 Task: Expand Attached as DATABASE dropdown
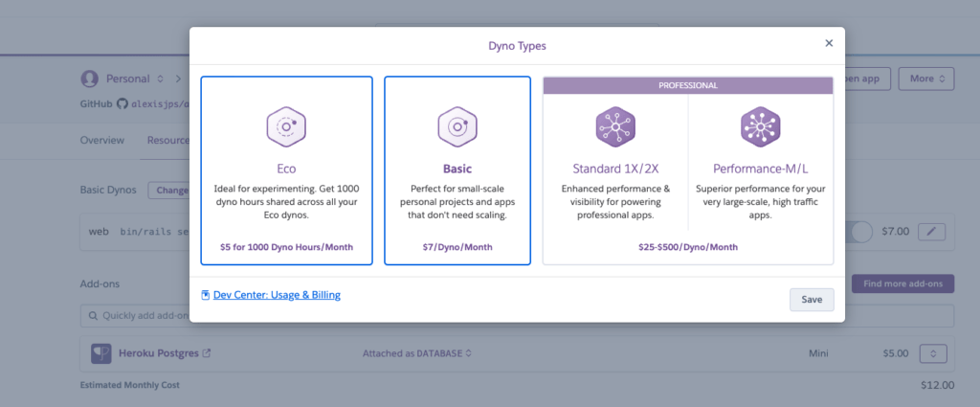[x=417, y=353]
